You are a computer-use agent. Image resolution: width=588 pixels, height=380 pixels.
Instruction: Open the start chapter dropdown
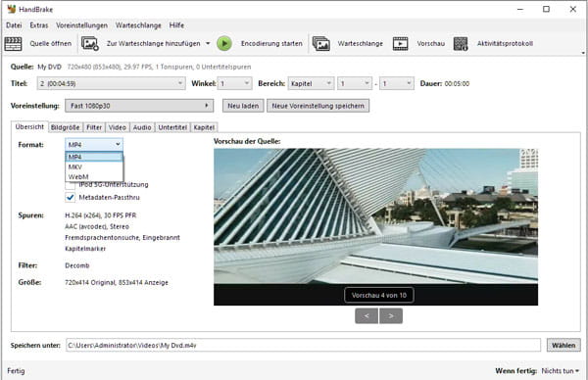point(355,83)
